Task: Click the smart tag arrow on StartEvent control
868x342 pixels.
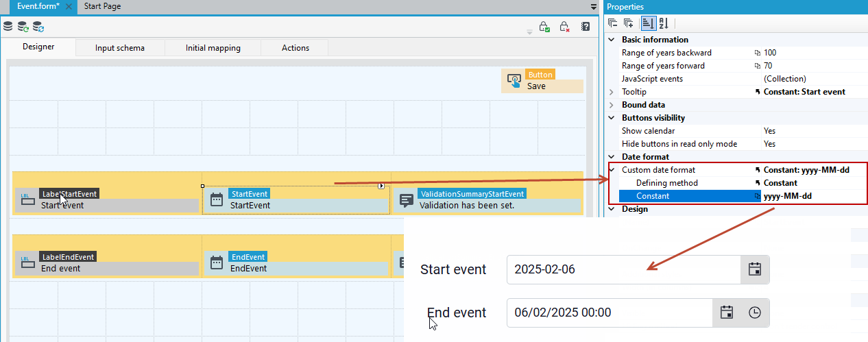Action: pos(382,186)
